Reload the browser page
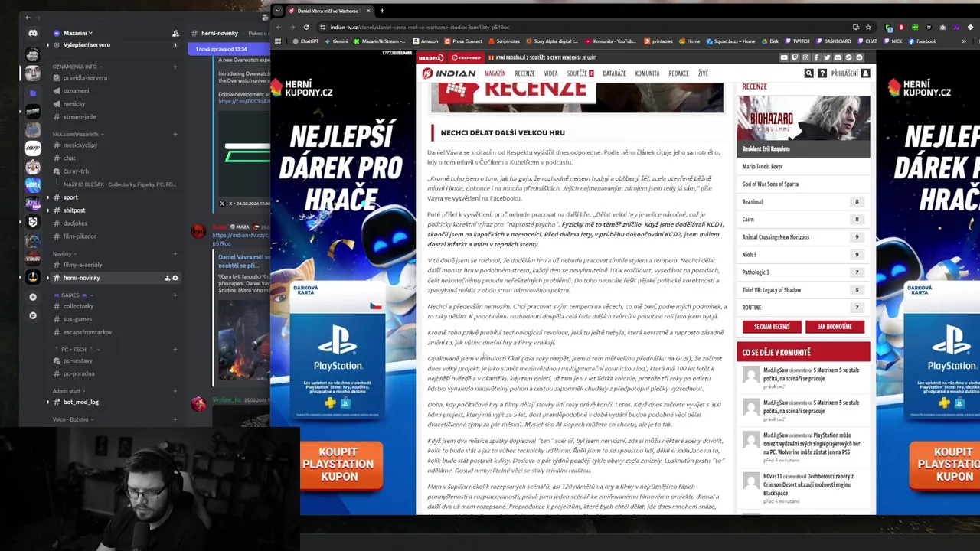This screenshot has height=551, width=980. coord(305,27)
